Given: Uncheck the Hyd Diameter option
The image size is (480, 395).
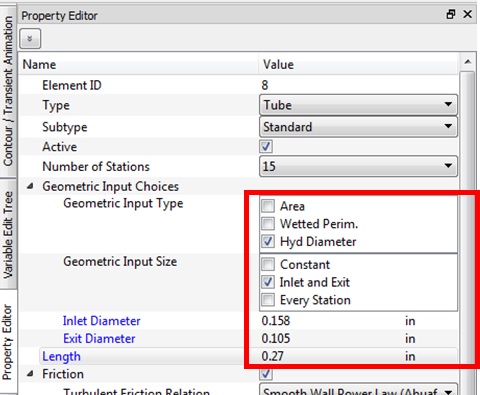Looking at the screenshot, I should [268, 241].
